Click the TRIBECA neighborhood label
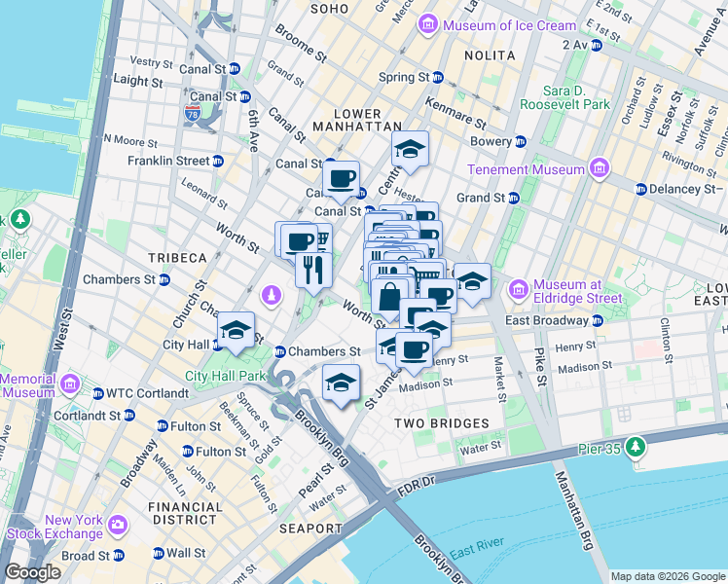 pos(177,258)
